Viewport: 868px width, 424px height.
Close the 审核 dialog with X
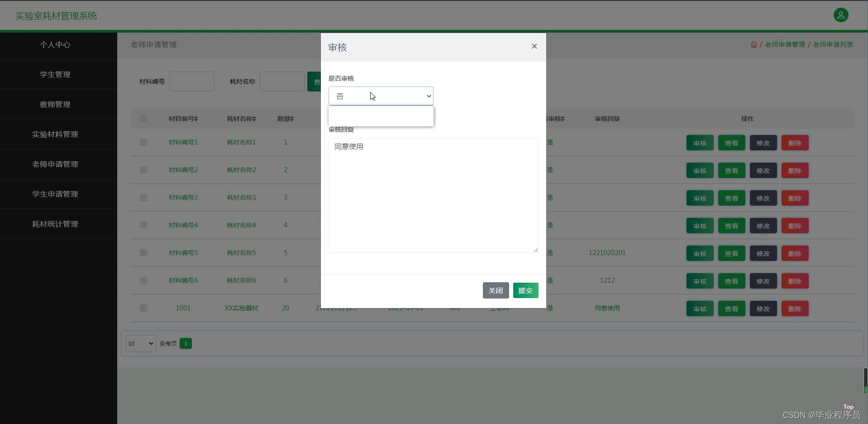click(534, 46)
